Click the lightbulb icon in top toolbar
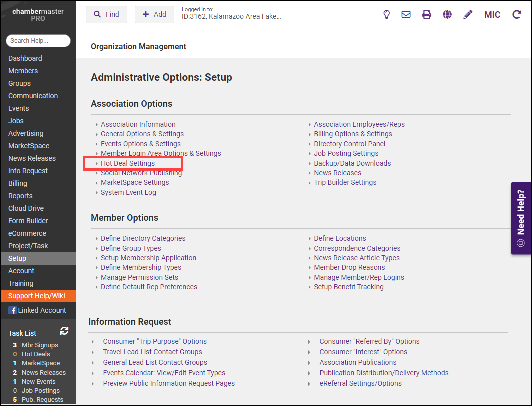Image resolution: width=532 pixels, height=406 pixels. coord(386,14)
